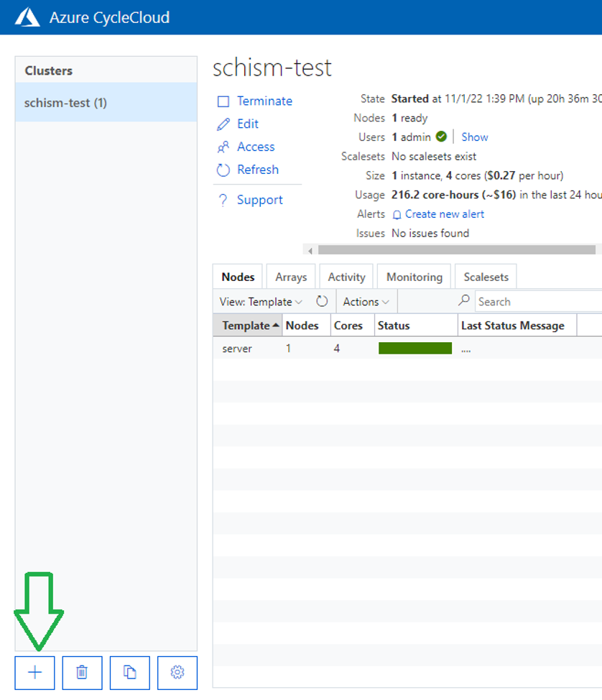The width and height of the screenshot is (602, 700).
Task: Click the Access users icon
Action: coord(223,147)
